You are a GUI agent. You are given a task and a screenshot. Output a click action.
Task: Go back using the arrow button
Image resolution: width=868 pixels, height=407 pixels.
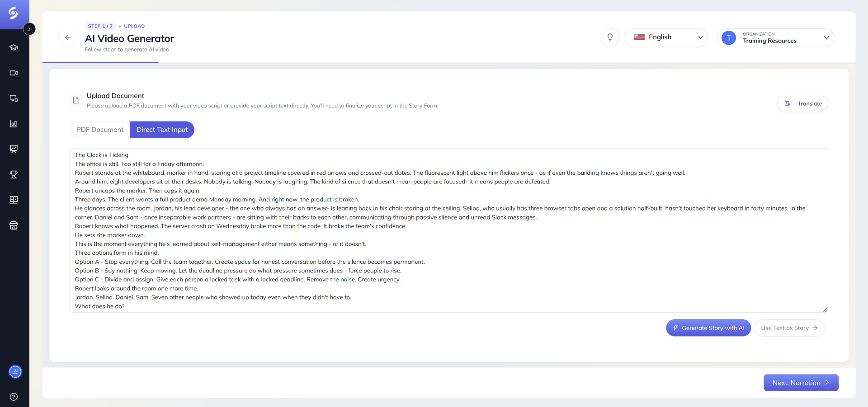tap(68, 37)
